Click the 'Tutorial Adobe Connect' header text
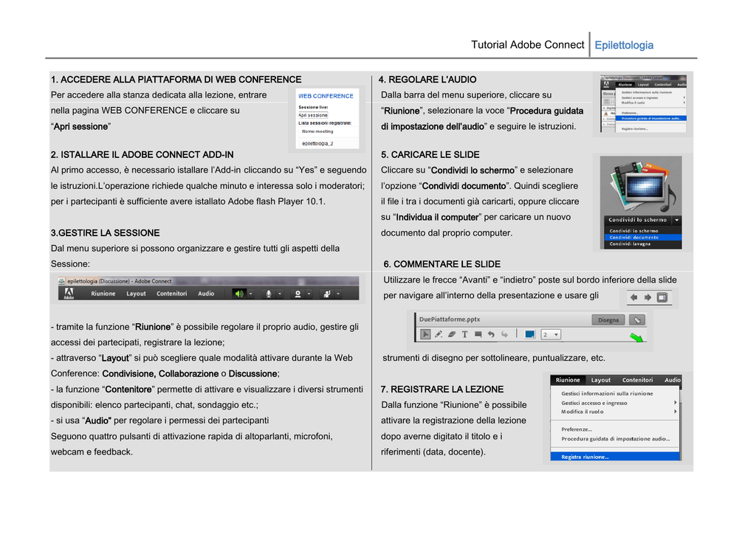This screenshot has height=535, width=756. [x=527, y=45]
